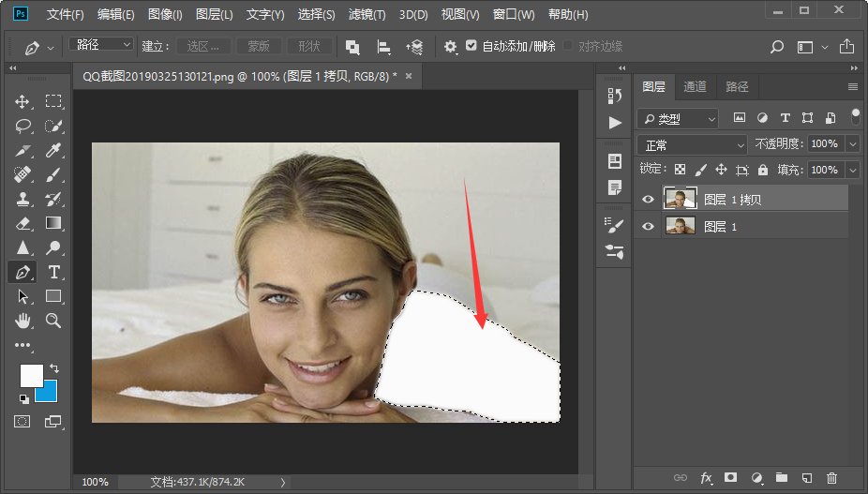This screenshot has width=868, height=494.
Task: Select the Eyedropper tool
Action: pyautogui.click(x=53, y=151)
